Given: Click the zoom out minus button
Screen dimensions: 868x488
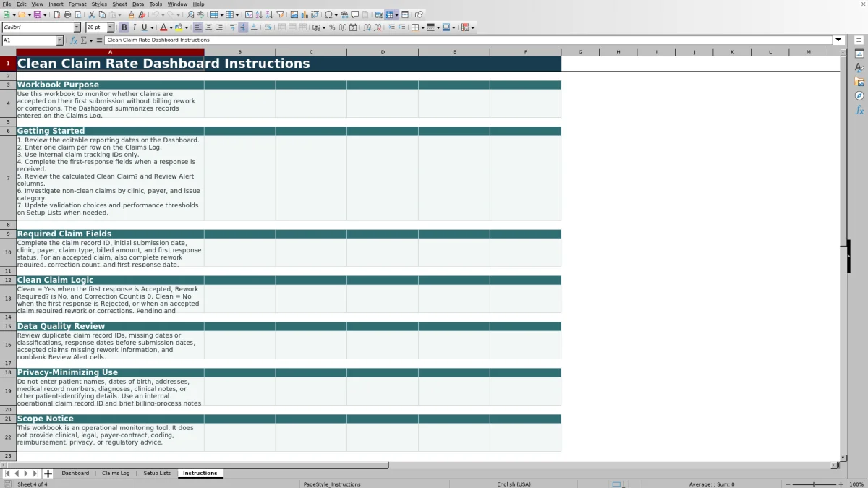Looking at the screenshot, I should [x=787, y=484].
